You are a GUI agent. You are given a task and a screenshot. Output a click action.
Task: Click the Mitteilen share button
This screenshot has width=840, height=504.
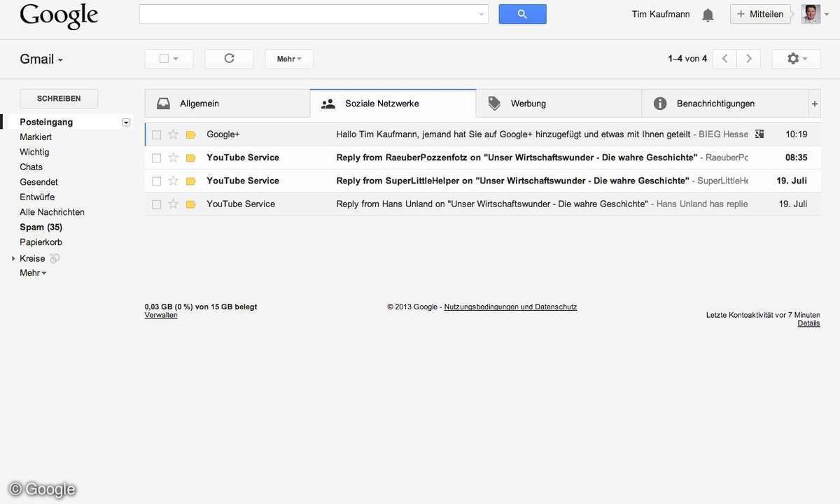point(760,14)
